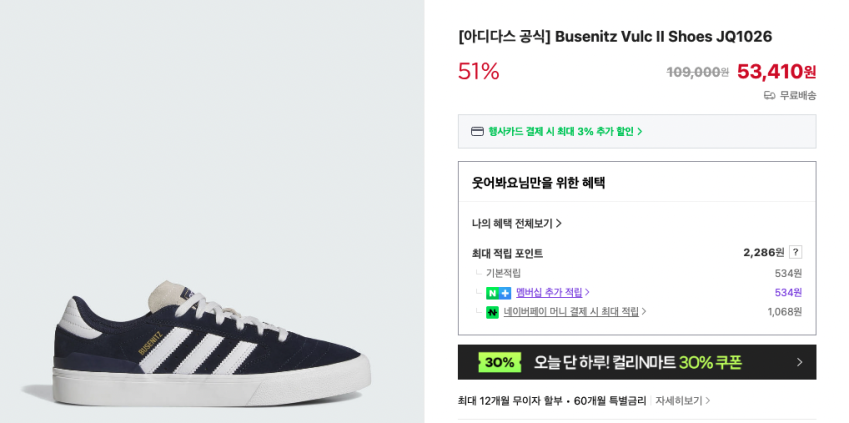
Task: Click the credit card icon in discount banner
Action: [x=478, y=131]
